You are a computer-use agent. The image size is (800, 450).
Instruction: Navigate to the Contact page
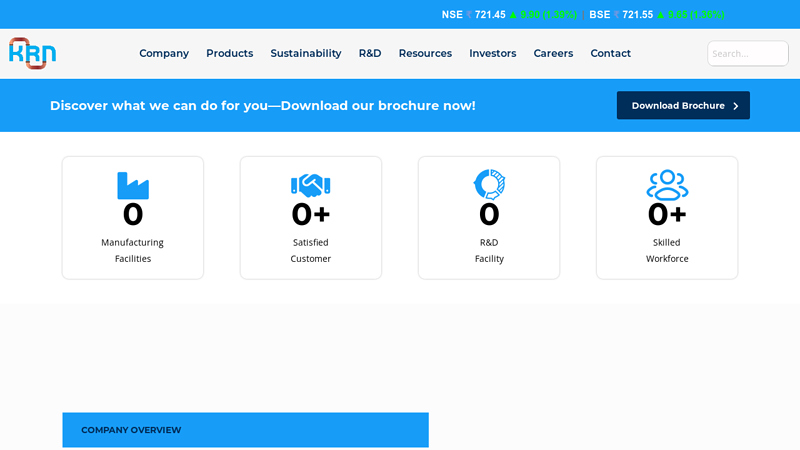(610, 54)
